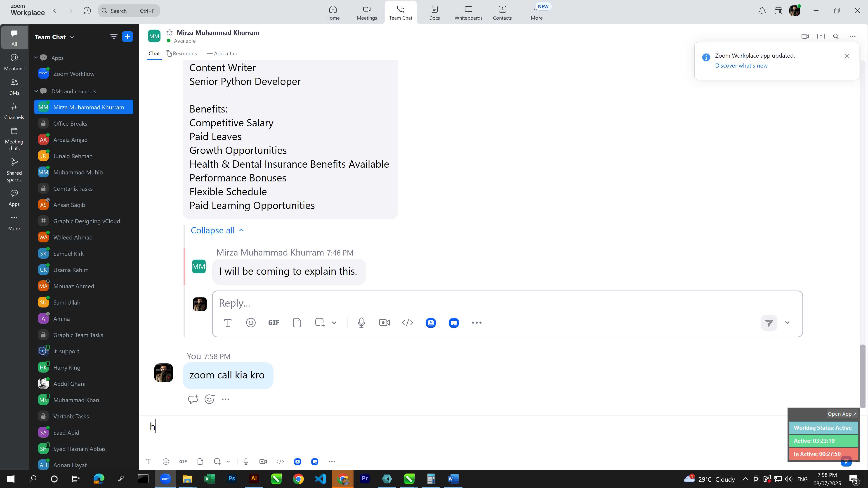Open more options in reply box toolbar

pos(476,323)
